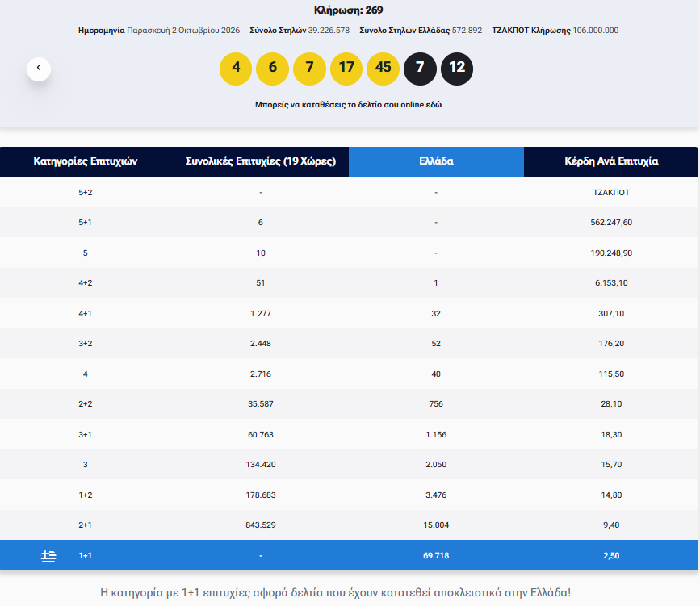Click the total columns value 39.226.578
The width and height of the screenshot is (700, 606).
click(329, 31)
